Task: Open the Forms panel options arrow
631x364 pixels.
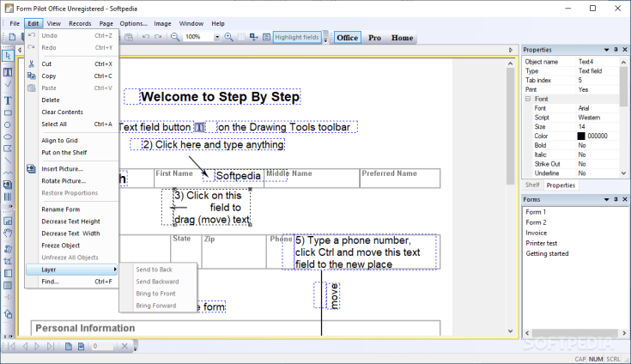Action: [606, 199]
